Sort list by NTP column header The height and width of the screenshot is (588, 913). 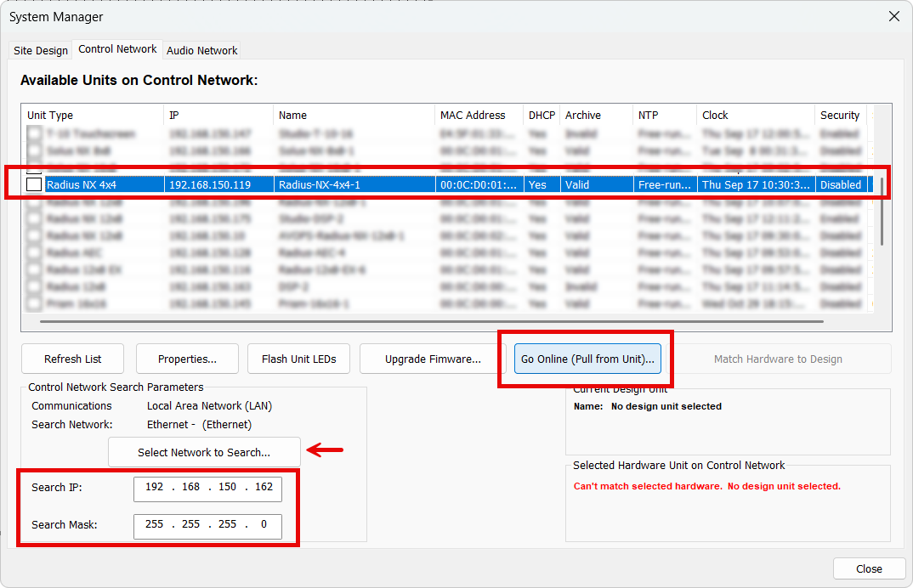point(665,116)
